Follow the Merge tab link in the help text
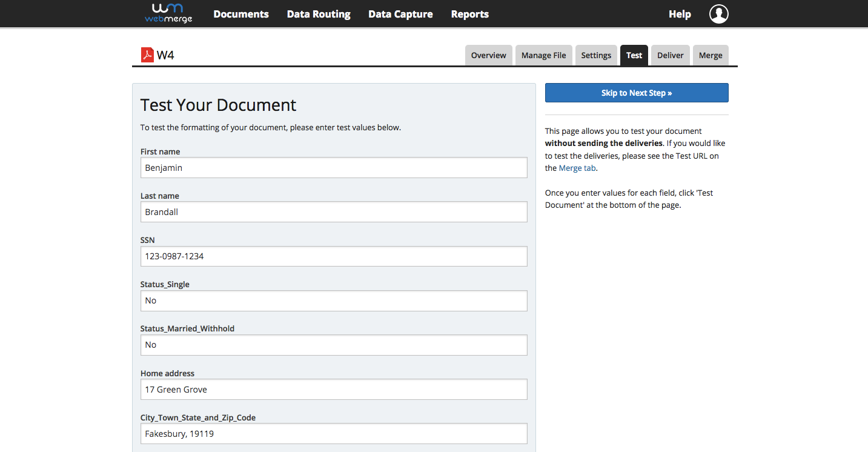 577,168
